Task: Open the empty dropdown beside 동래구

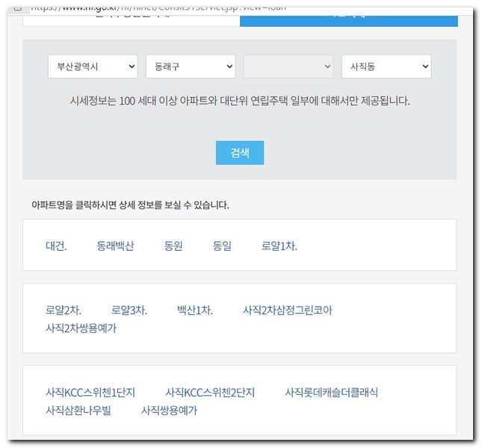Action: point(288,66)
